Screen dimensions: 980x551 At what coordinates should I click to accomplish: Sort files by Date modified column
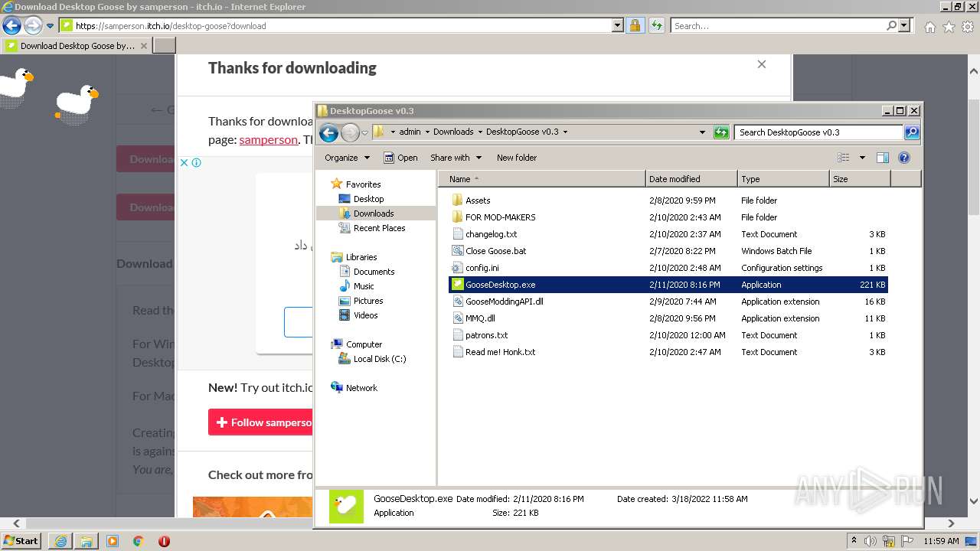click(x=692, y=179)
